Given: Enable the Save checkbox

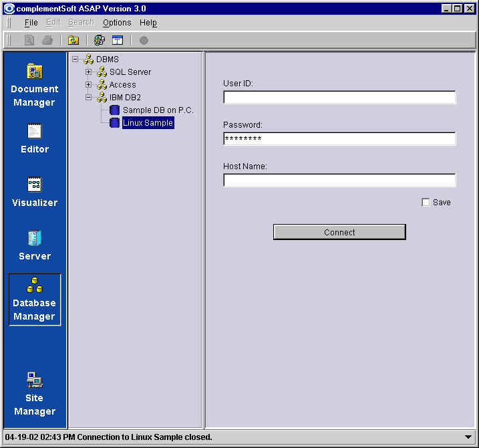Looking at the screenshot, I should coord(426,202).
